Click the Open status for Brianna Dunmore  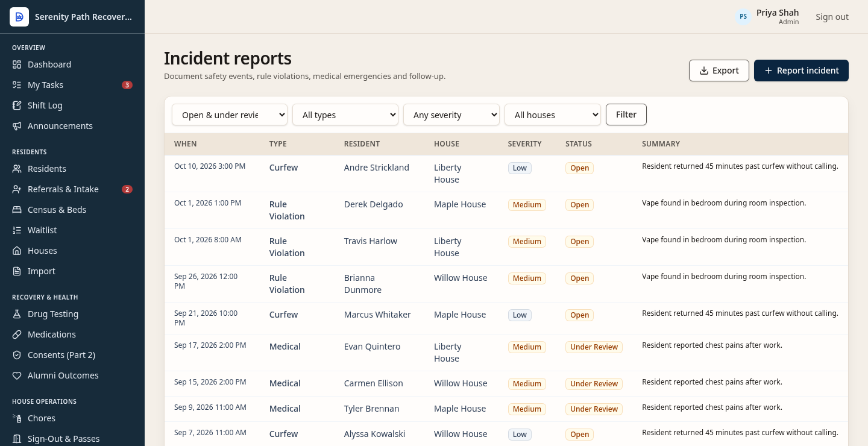[579, 278]
